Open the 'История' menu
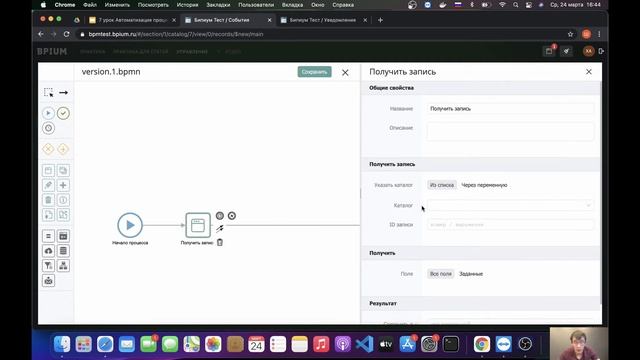 [187, 5]
